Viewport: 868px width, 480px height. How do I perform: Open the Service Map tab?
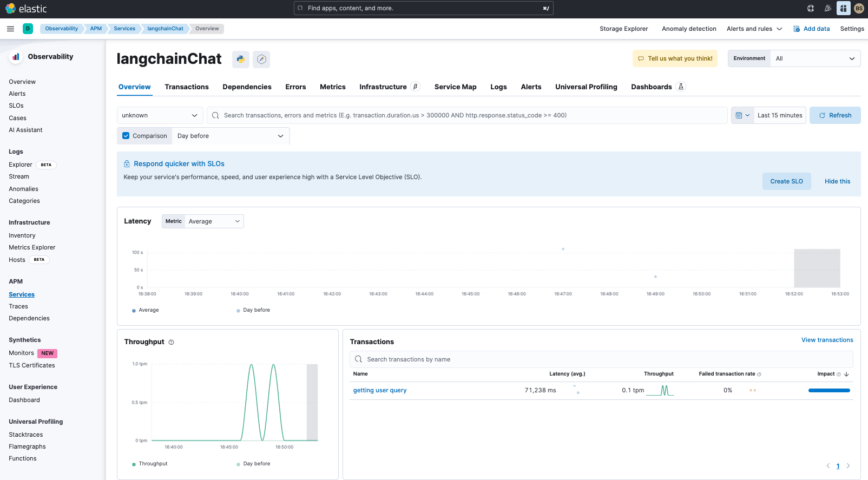click(x=455, y=87)
